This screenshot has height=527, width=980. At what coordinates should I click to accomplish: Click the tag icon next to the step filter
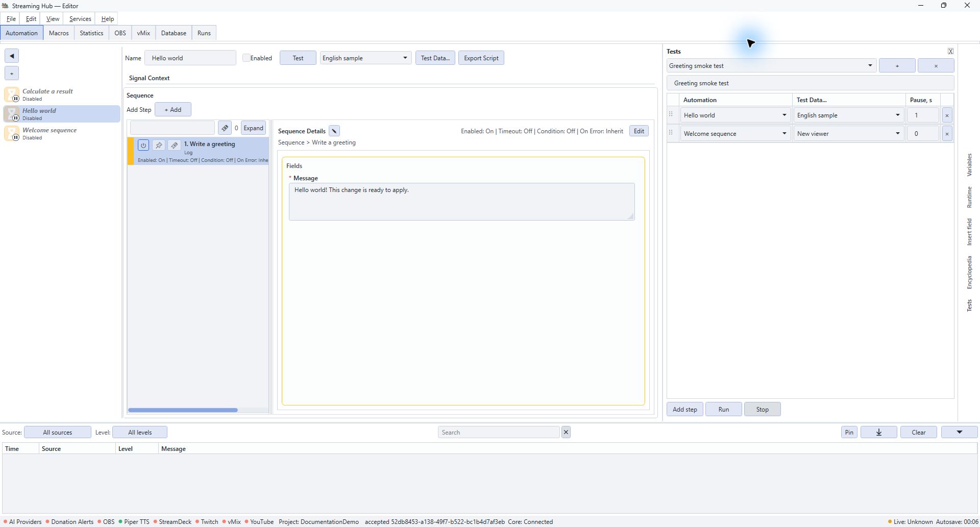(225, 128)
